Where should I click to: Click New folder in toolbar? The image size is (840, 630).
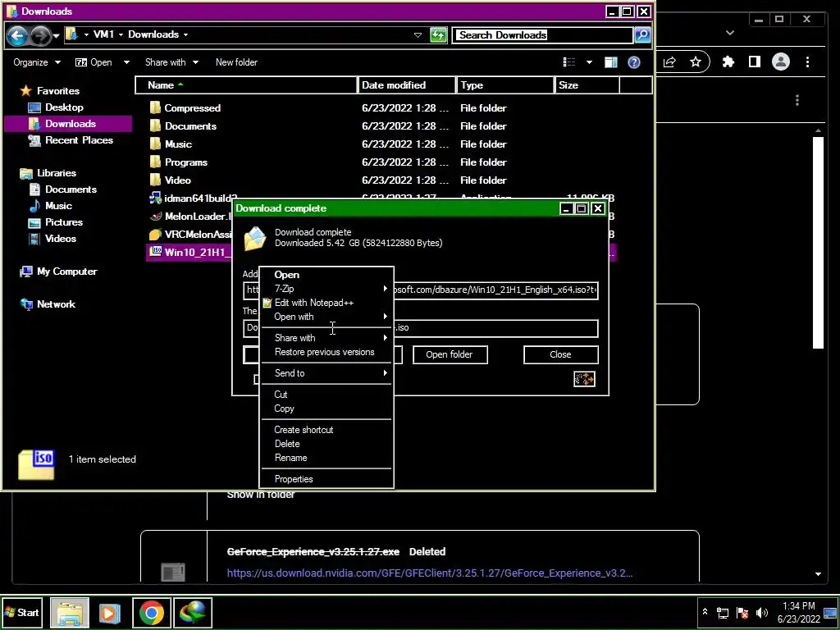[236, 62]
